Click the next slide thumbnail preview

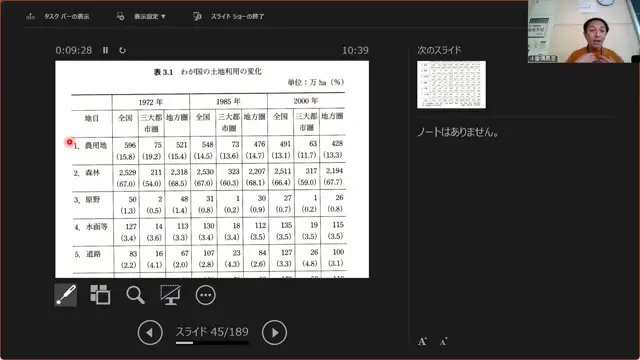tap(451, 84)
